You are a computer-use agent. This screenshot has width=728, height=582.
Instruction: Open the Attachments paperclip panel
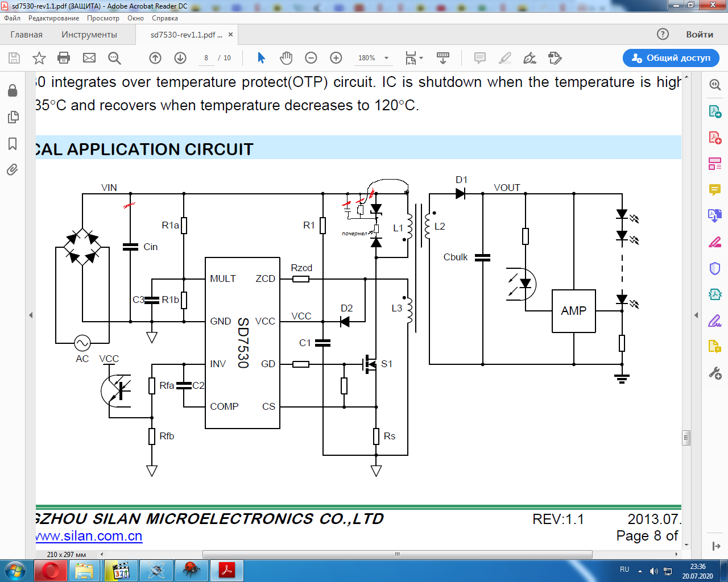pos(13,170)
